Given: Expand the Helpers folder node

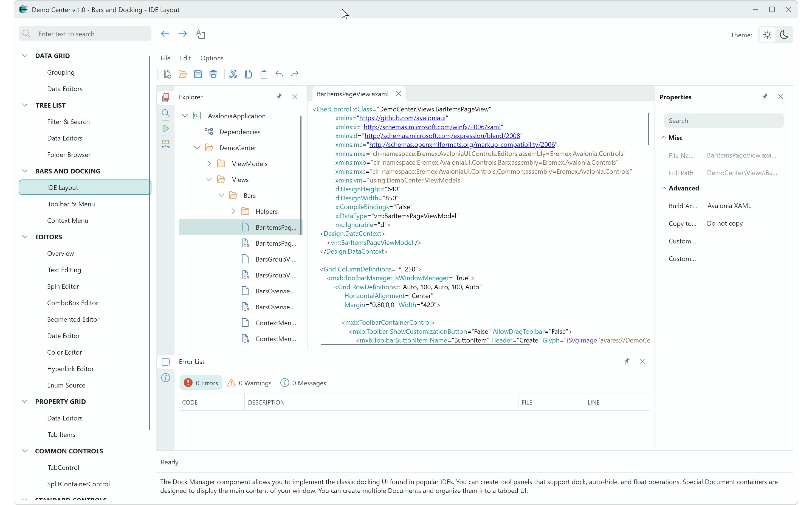Looking at the screenshot, I should click(233, 211).
